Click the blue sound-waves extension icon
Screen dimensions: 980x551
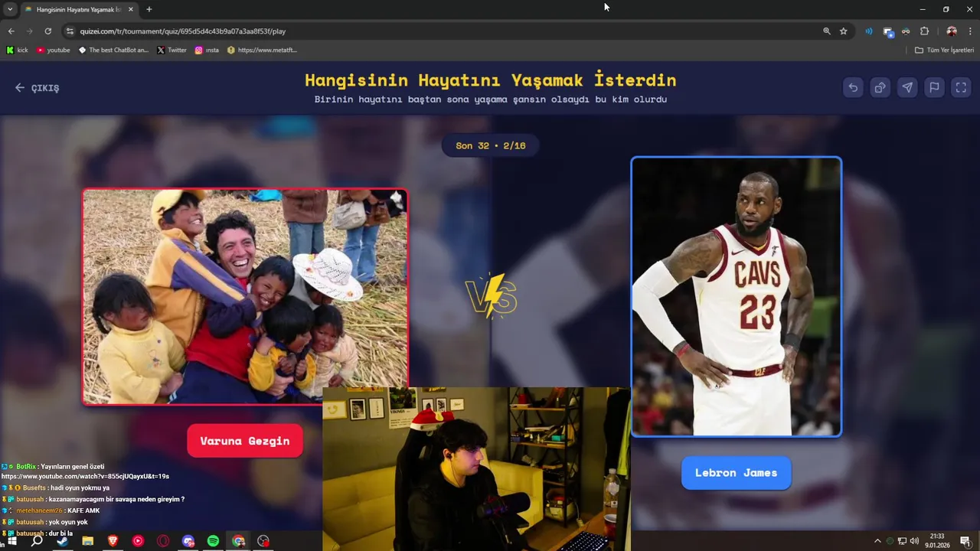point(869,31)
